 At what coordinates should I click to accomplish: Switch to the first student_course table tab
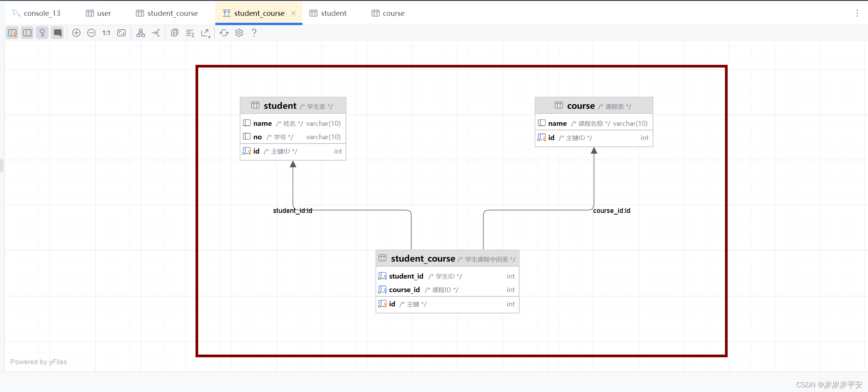[167, 13]
